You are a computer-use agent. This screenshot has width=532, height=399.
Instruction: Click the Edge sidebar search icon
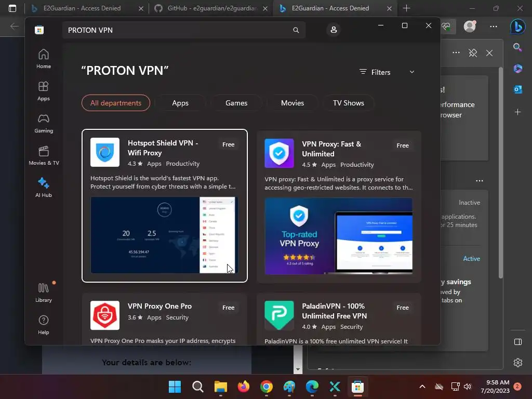517,47
